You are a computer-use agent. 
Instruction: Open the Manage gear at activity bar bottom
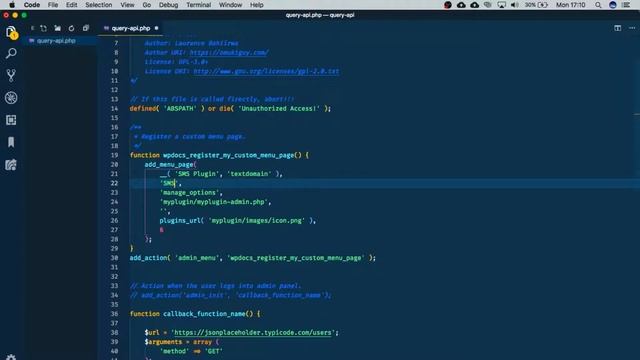(11, 357)
